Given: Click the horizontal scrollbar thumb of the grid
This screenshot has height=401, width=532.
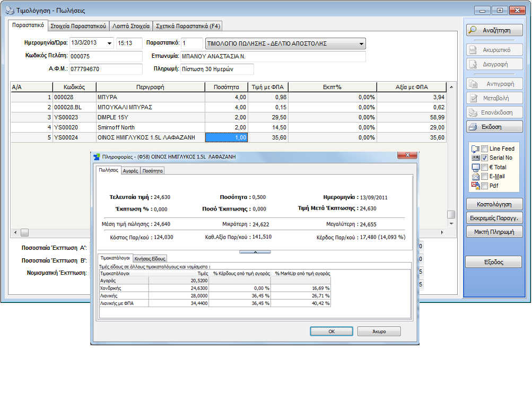Looking at the screenshot, I should pos(24,233).
